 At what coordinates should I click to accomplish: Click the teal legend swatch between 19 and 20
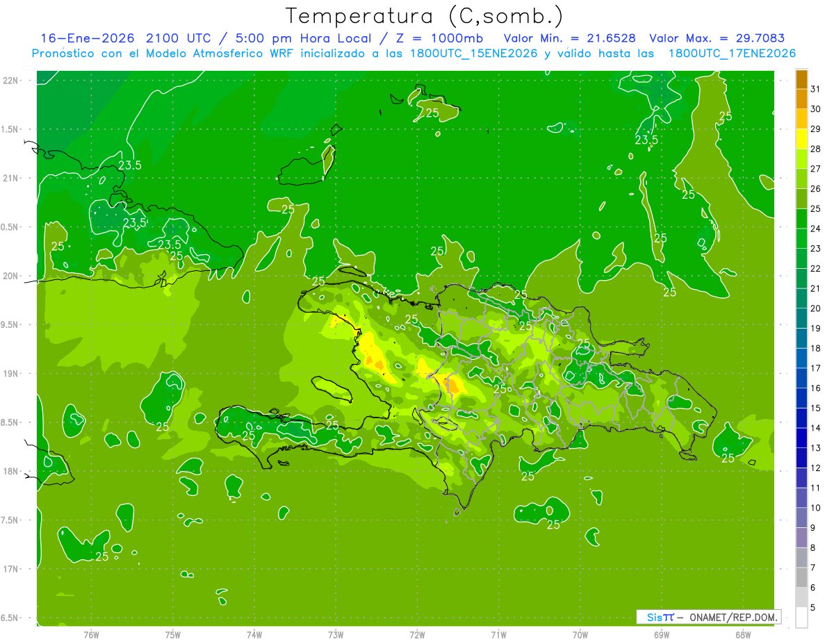click(801, 318)
